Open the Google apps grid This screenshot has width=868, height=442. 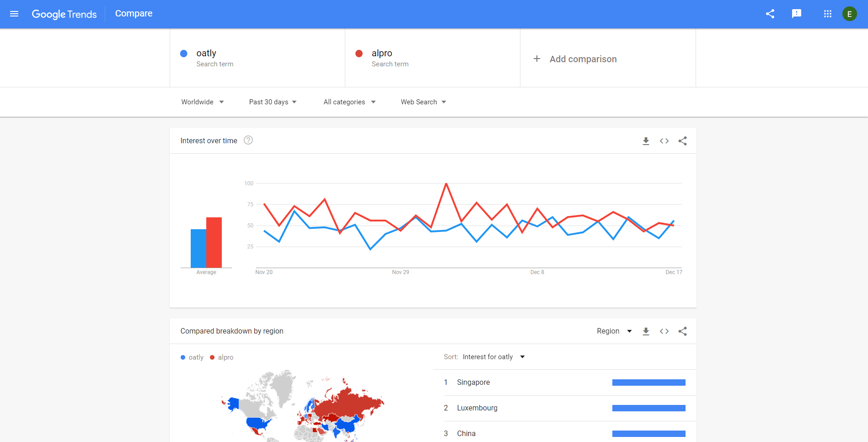[x=828, y=14]
